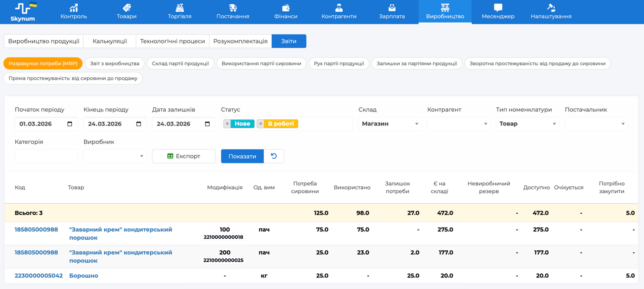Remove the Нове status tag

pos(227,124)
